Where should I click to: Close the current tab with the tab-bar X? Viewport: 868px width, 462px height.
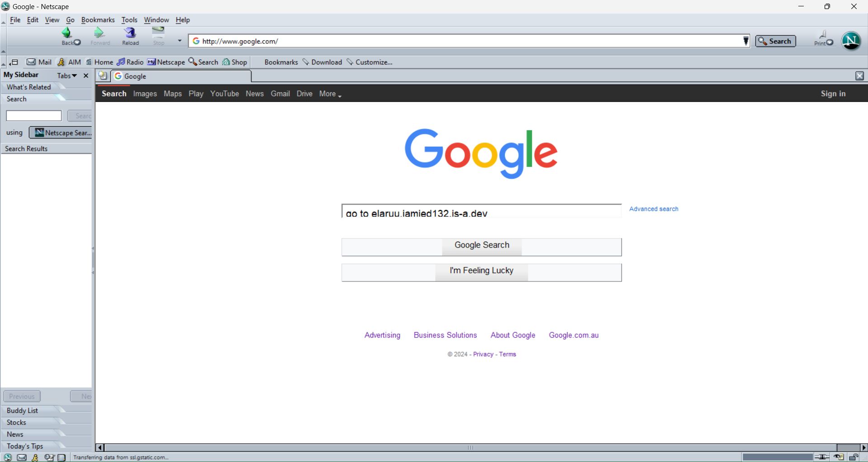pos(859,76)
